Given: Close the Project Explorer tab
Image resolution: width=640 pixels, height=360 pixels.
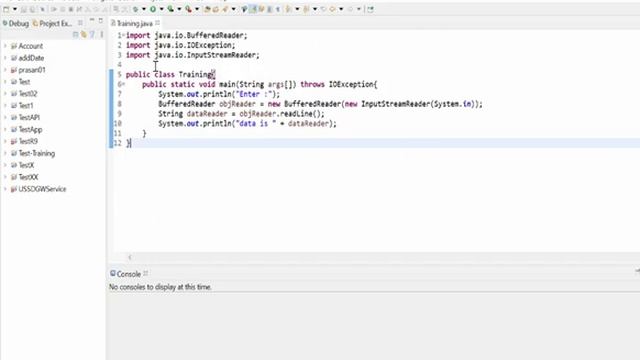Looking at the screenshot, I should [x=80, y=23].
